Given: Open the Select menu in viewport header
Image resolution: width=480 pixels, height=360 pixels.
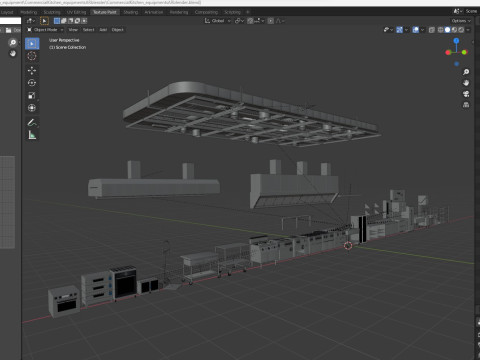Looking at the screenshot, I should tap(88, 30).
